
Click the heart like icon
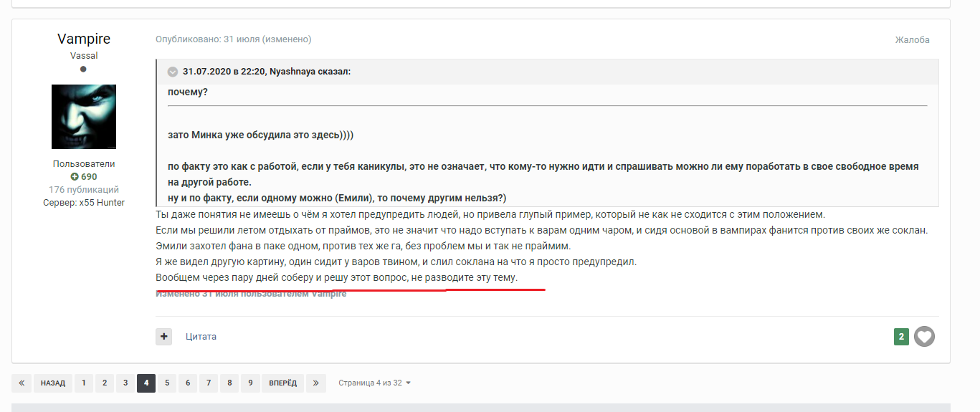coord(924,336)
